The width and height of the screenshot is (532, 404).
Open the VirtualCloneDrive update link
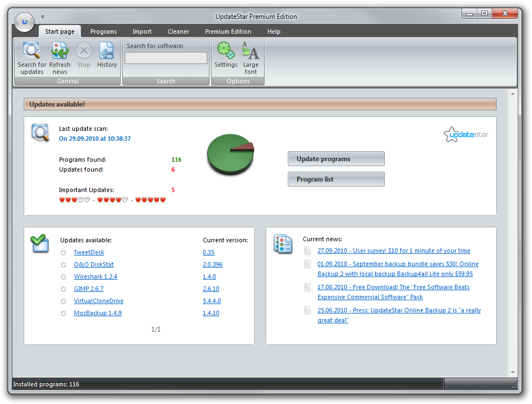(x=99, y=301)
